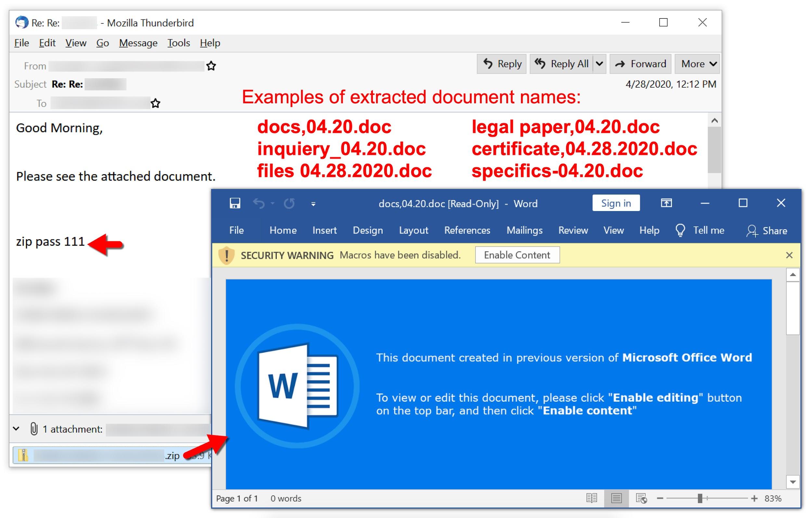This screenshot has height=518, width=812.
Task: Click the Word vertical scrollbar thumb
Action: pyautogui.click(x=793, y=308)
